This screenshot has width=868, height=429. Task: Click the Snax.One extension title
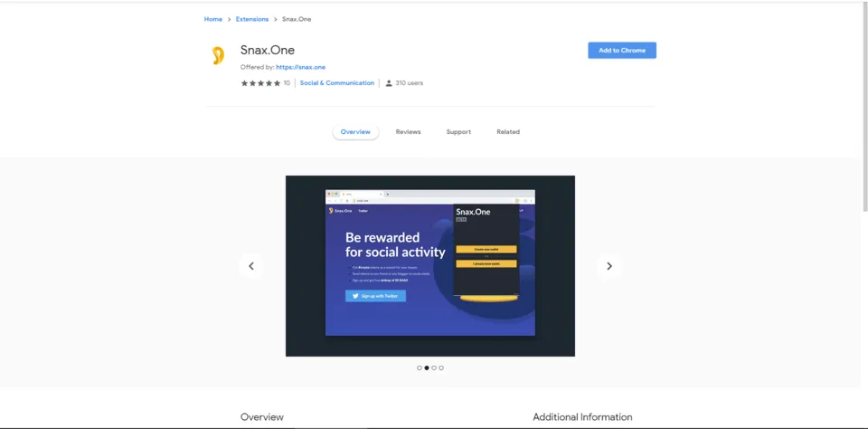tap(268, 51)
